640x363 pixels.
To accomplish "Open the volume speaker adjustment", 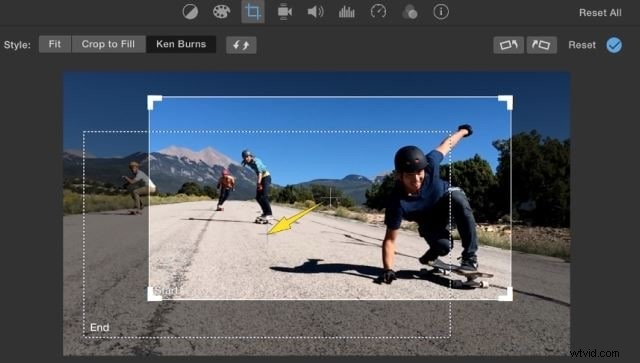I will (x=316, y=11).
